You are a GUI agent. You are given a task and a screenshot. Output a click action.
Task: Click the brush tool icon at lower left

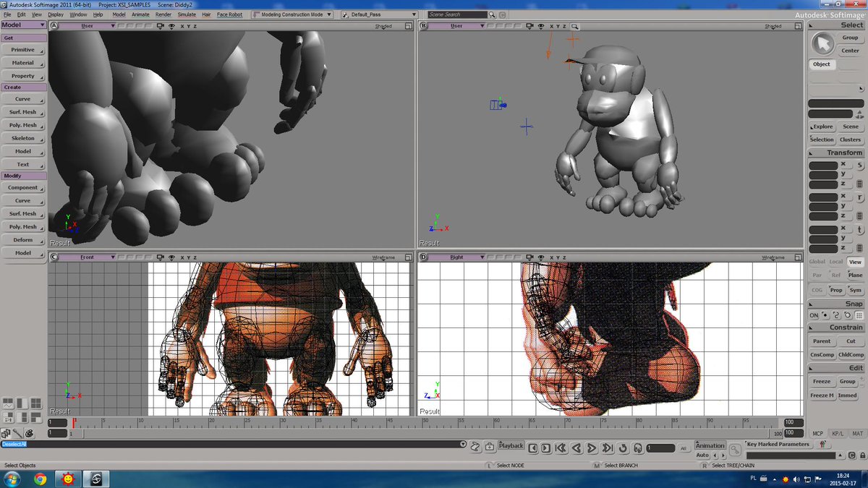[17, 432]
